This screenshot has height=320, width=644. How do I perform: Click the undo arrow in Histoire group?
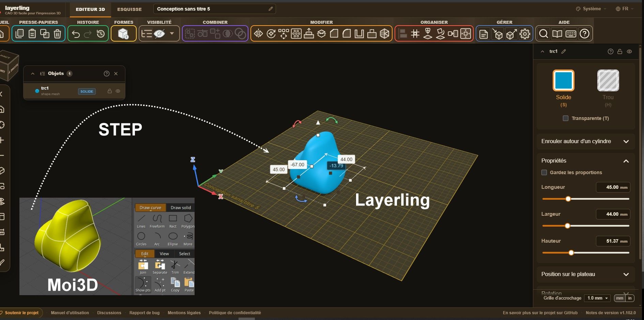click(x=76, y=34)
